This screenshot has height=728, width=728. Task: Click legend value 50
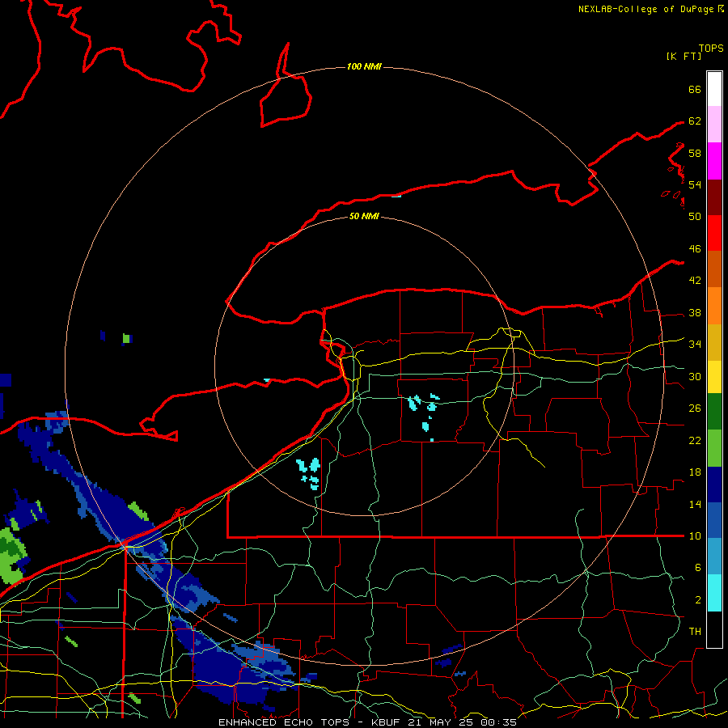(695, 217)
